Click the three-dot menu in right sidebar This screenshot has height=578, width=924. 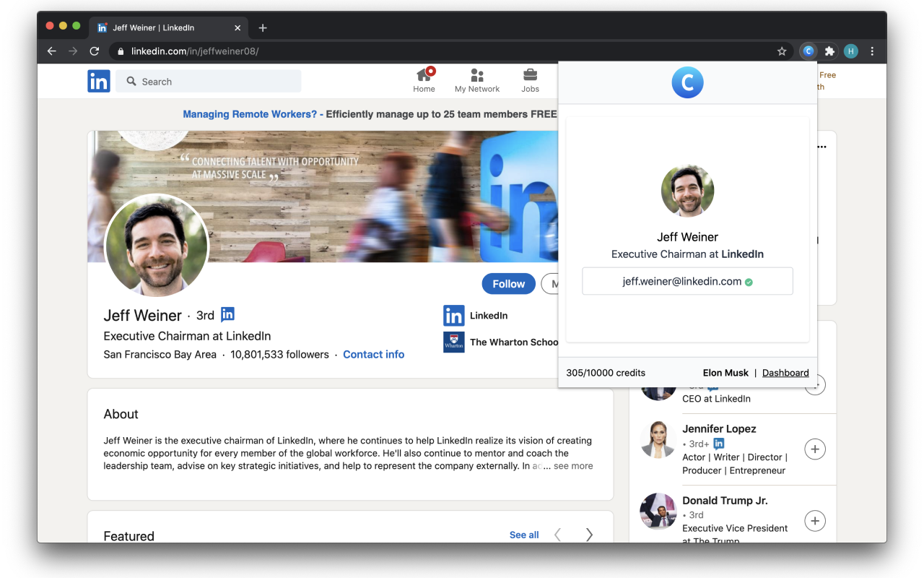pos(821,147)
